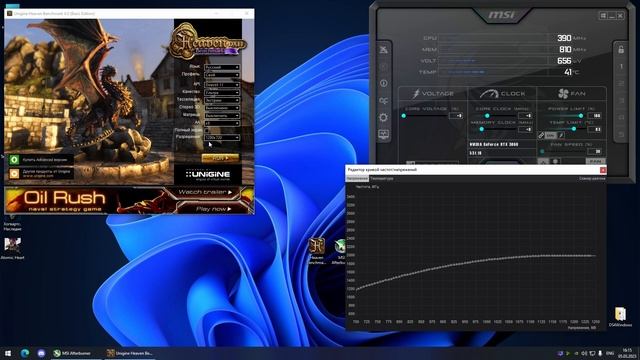Image resolution: width=640 pixels, height=360 pixels.
Task: Click the Fan header icon
Action: pyautogui.click(x=563, y=93)
